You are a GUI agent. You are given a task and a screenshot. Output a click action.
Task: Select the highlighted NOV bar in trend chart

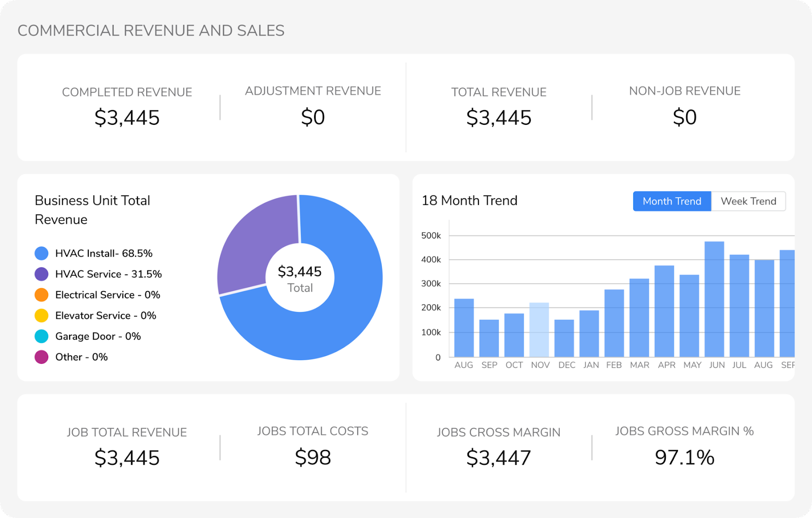(x=539, y=330)
